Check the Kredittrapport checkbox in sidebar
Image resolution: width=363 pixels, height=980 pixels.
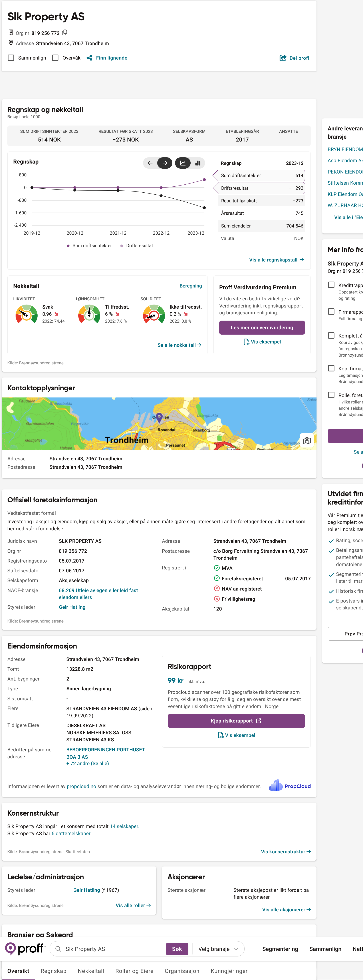[x=331, y=285]
